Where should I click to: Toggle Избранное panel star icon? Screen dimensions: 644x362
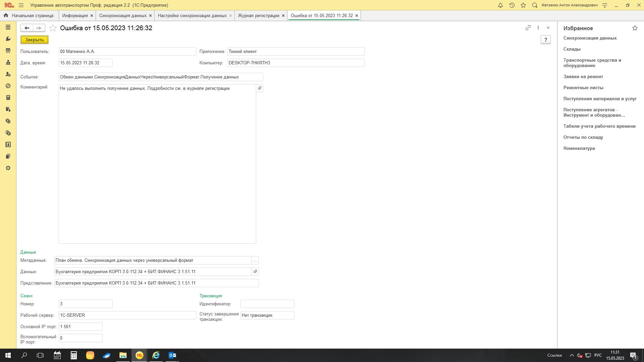635,28
